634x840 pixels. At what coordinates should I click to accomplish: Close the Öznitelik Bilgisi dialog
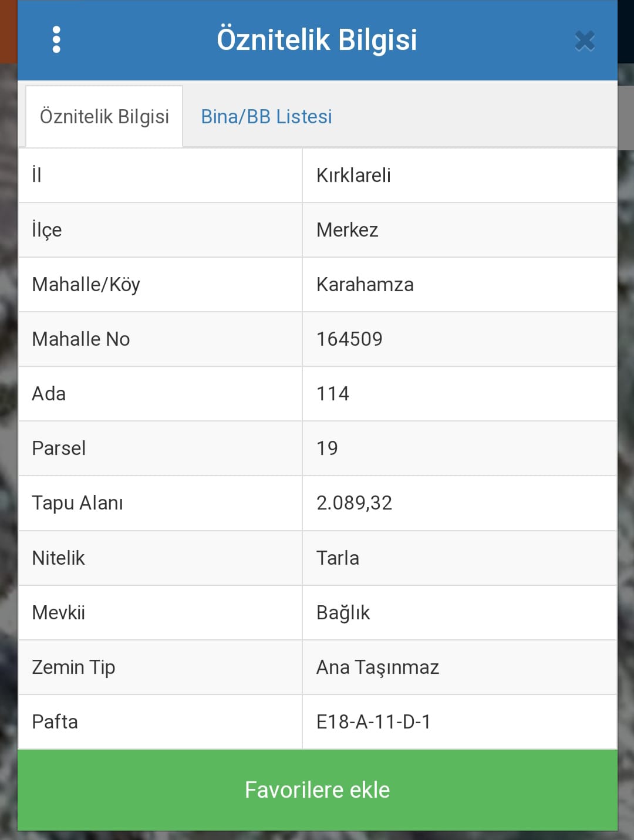[x=585, y=41]
